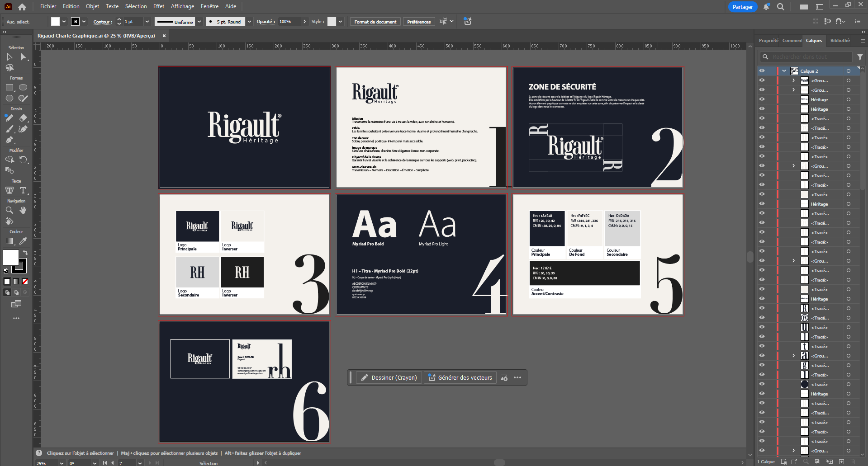Choose the Hand navigation tool

coord(23,210)
